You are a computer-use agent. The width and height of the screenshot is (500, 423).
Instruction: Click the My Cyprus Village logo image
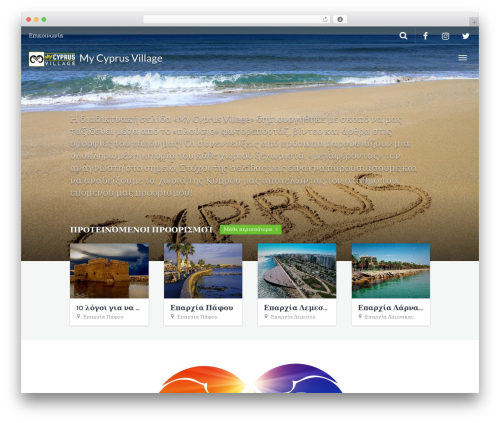52,59
